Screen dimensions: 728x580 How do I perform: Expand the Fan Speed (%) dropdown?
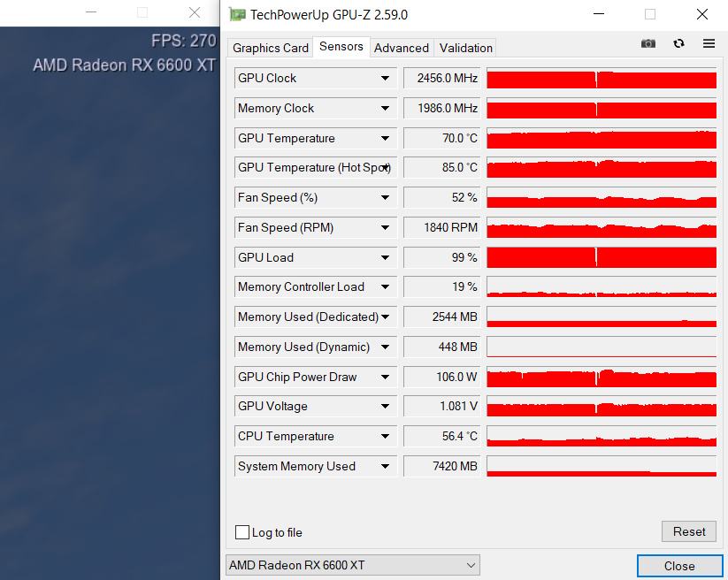click(x=385, y=198)
